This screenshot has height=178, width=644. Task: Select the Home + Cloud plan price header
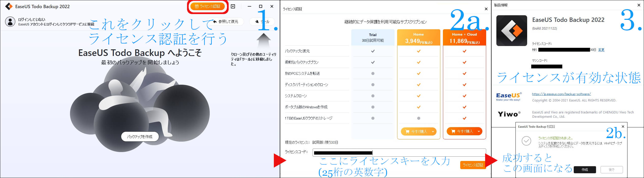pyautogui.click(x=464, y=37)
